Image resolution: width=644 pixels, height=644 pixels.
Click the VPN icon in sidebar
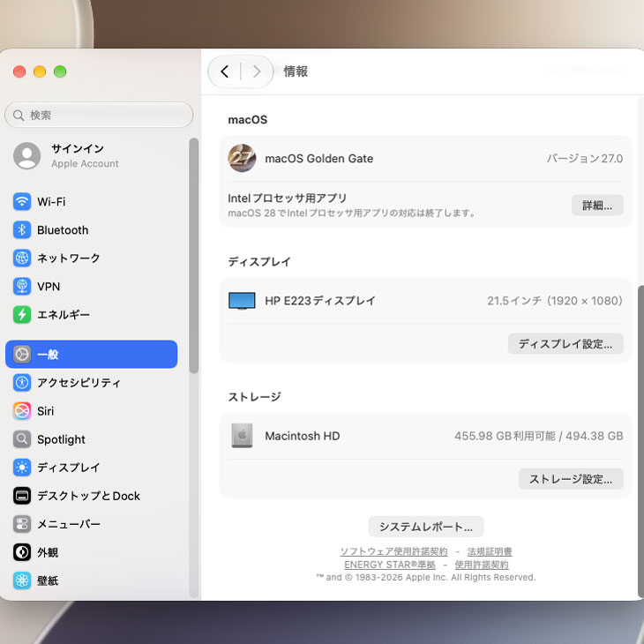(x=22, y=286)
